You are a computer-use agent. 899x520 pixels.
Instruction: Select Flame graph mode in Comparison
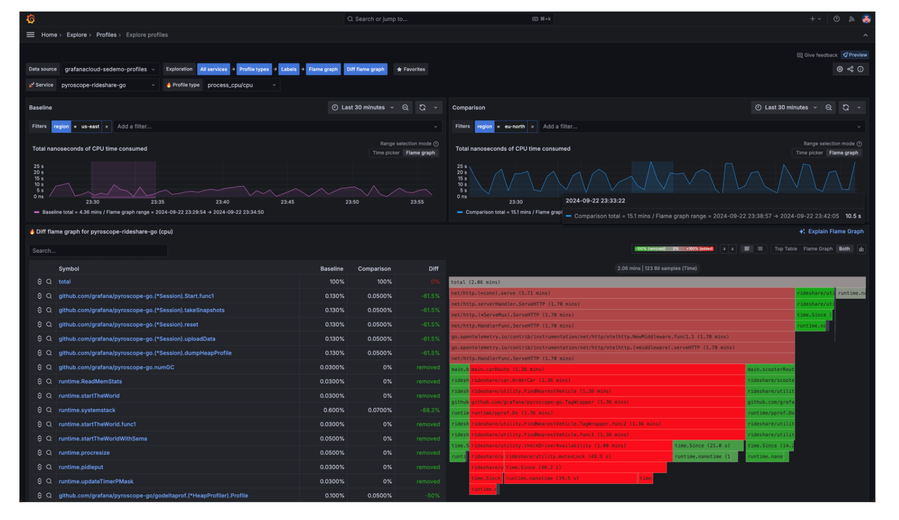843,153
